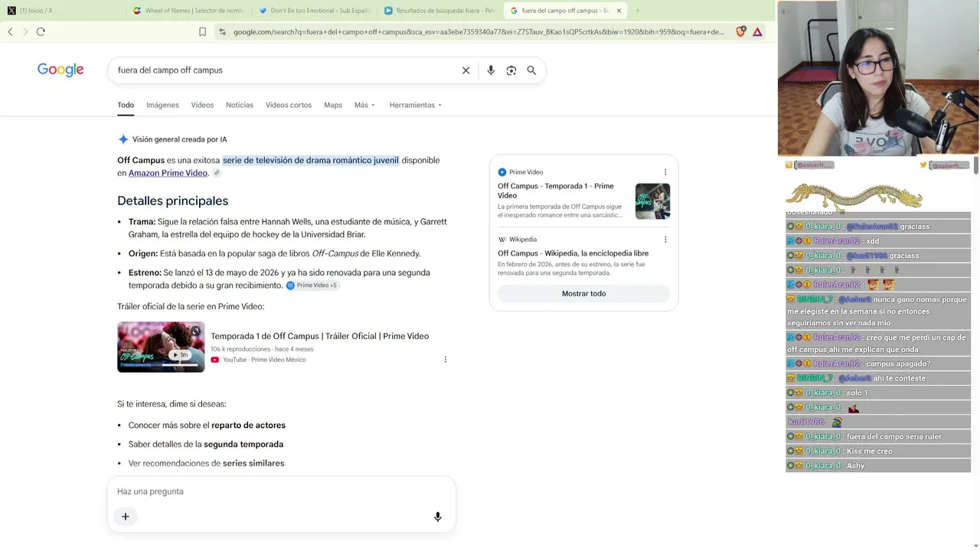Viewport: 980px width, 551px height.
Task: Expand the 'Más' dropdown
Action: [x=364, y=105]
